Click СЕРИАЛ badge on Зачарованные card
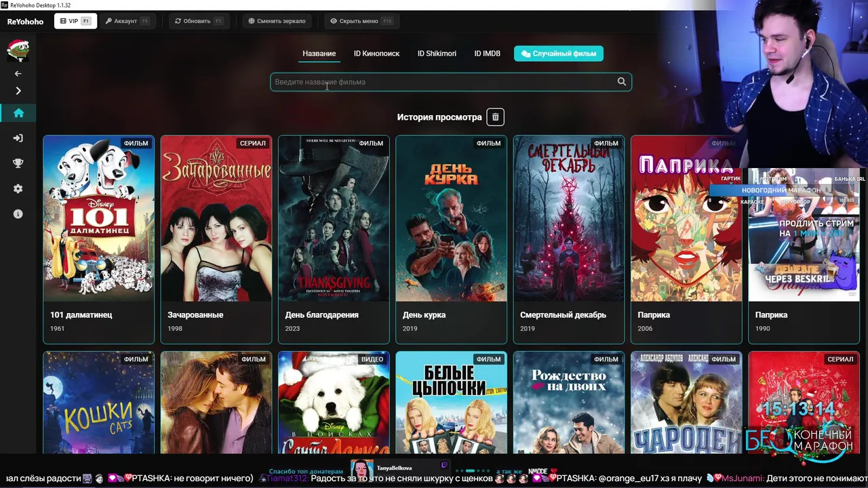The height and width of the screenshot is (488, 868). tap(253, 143)
